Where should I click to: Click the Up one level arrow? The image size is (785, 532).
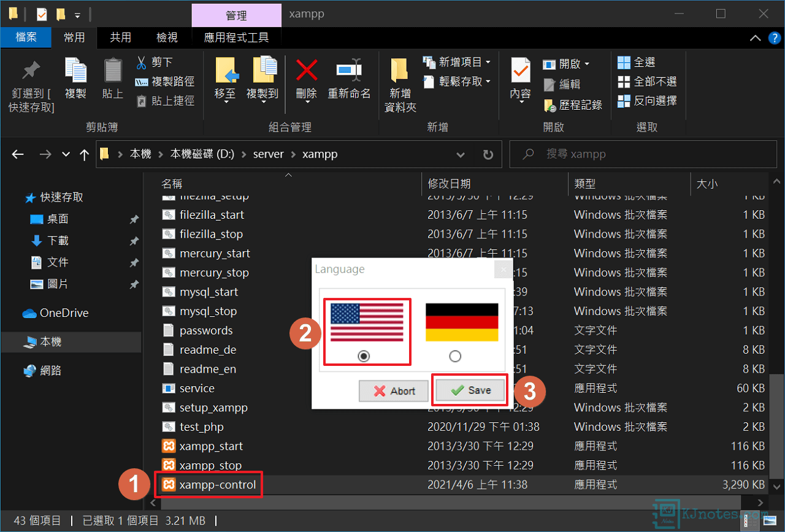click(85, 155)
